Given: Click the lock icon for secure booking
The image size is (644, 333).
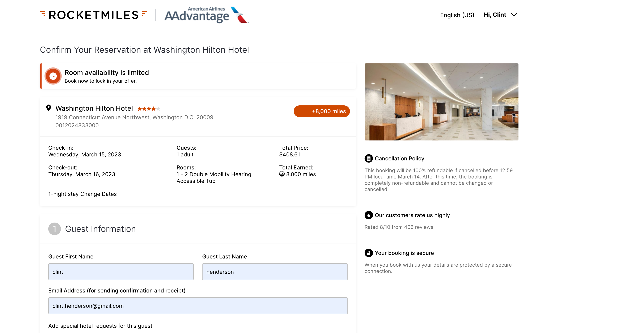Looking at the screenshot, I should coord(369,253).
